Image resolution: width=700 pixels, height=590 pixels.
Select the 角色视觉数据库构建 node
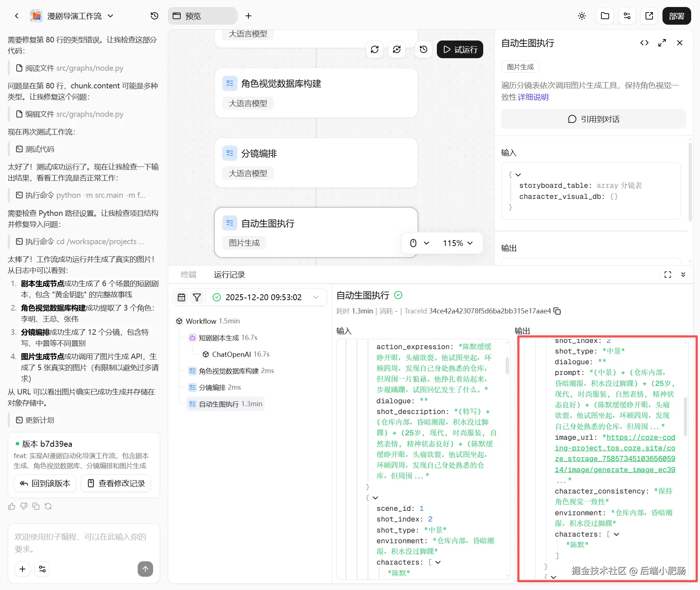(316, 93)
